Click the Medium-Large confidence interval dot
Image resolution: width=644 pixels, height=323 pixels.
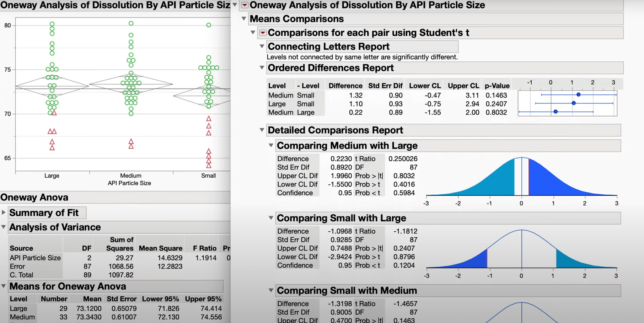pos(556,112)
